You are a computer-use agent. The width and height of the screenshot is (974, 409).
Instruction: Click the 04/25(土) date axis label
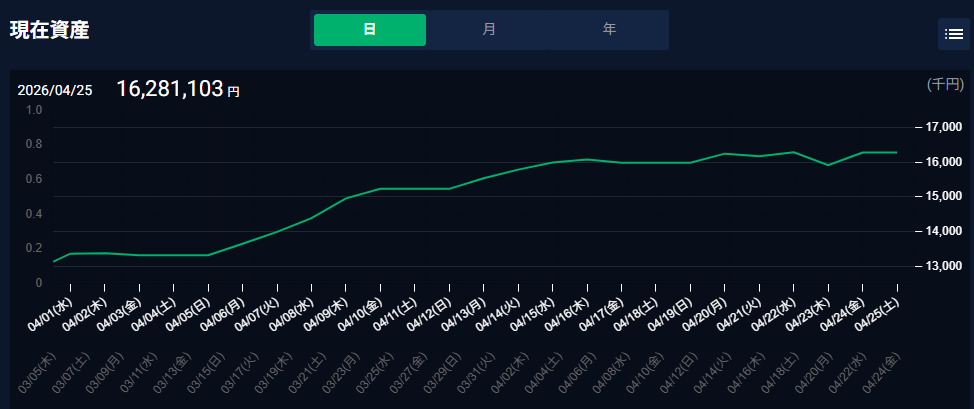pyautogui.click(x=878, y=314)
